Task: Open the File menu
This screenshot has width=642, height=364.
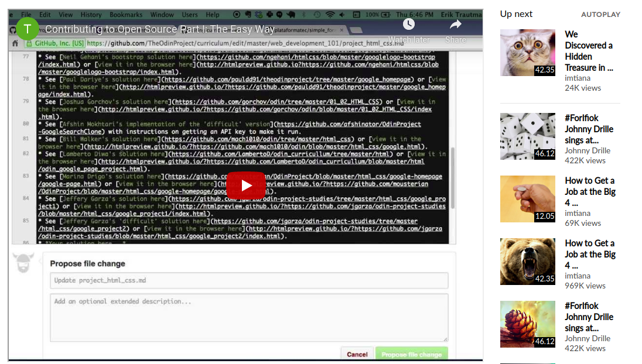Action: pyautogui.click(x=26, y=15)
